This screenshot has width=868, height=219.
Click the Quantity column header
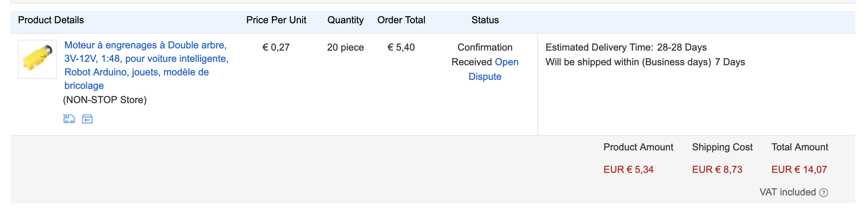(345, 20)
